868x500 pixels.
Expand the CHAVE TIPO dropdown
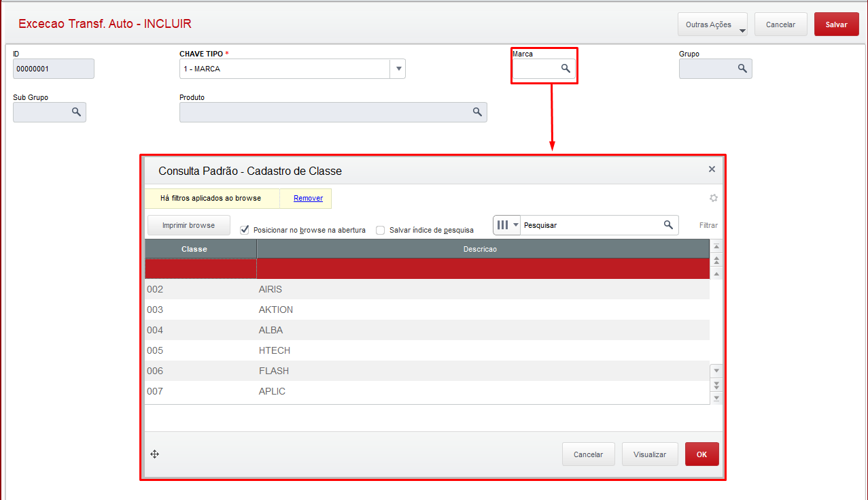398,69
